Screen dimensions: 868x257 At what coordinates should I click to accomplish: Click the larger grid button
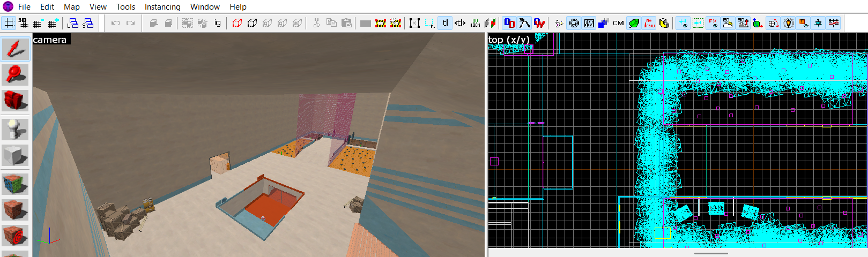(x=53, y=23)
